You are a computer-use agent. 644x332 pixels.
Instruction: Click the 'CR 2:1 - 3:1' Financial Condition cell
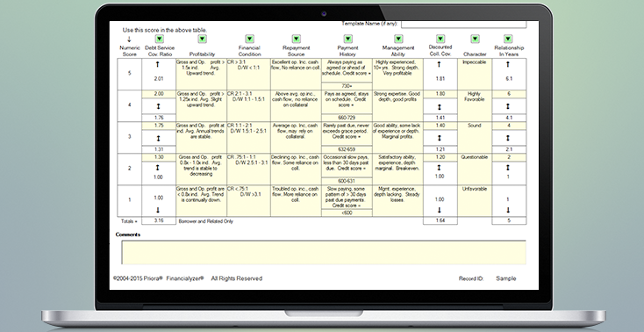coord(248,105)
